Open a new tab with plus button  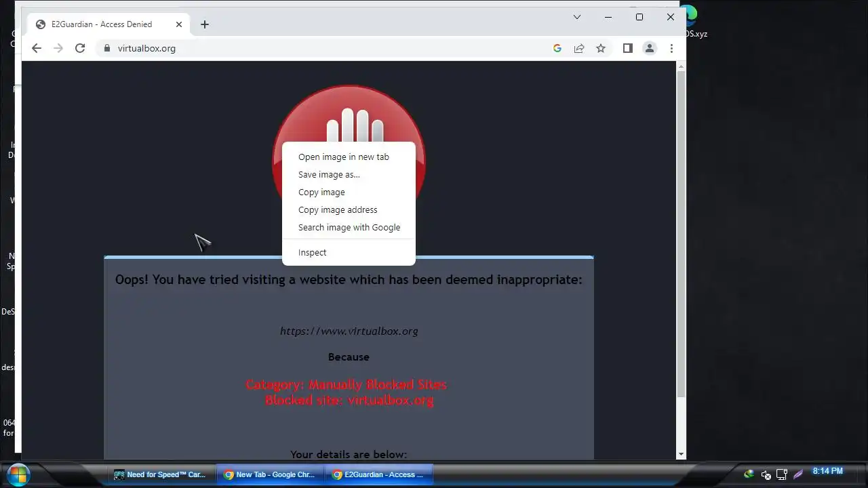pyautogui.click(x=205, y=24)
